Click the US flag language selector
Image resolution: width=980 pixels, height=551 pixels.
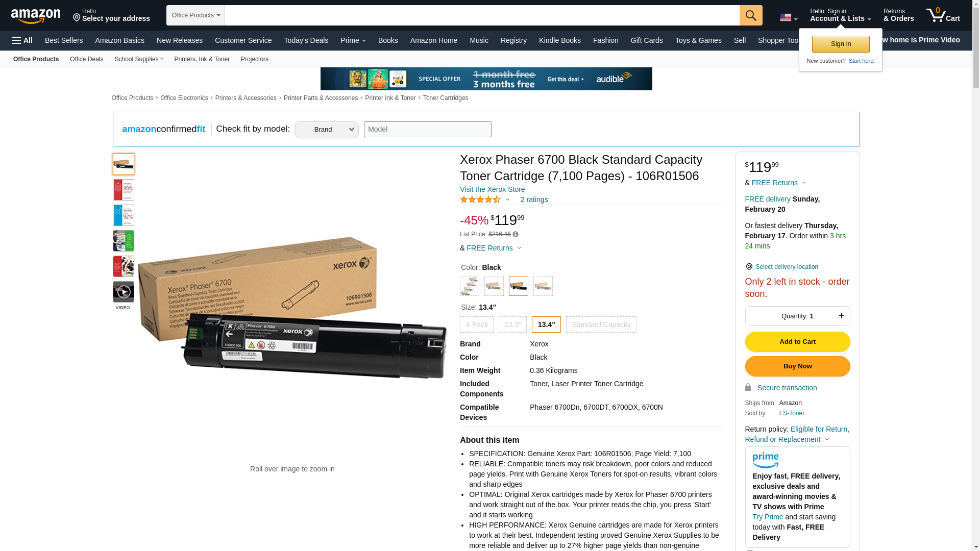789,17
